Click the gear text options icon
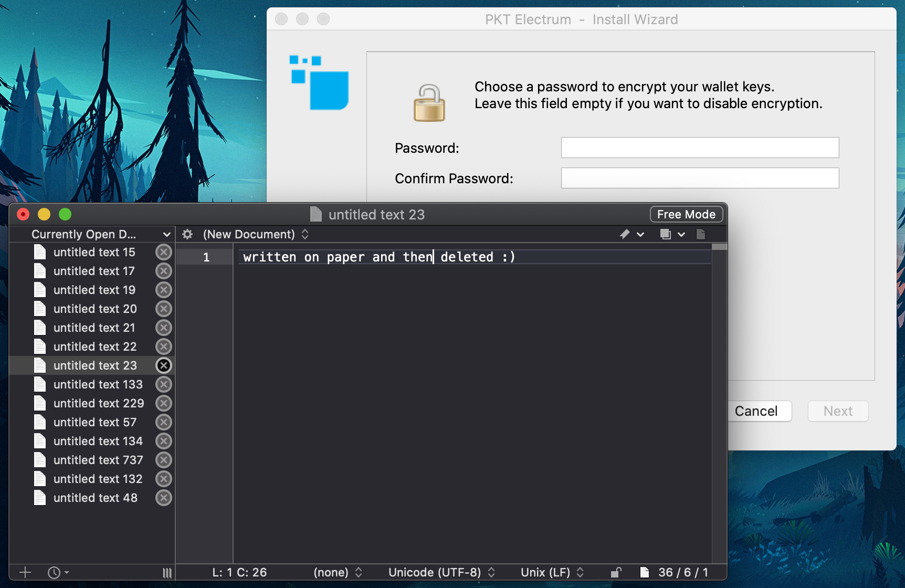This screenshot has width=905, height=588. coord(187,234)
